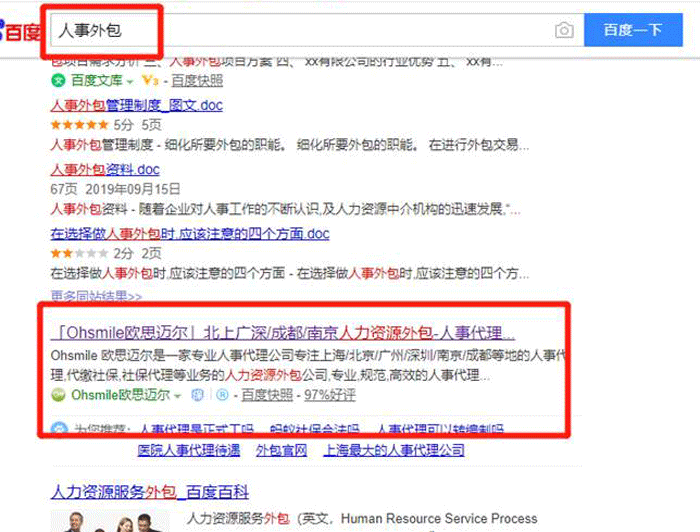Click the Baike result thumbnail image
Image resolution: width=700 pixels, height=532 pixels.
pyautogui.click(x=110, y=521)
